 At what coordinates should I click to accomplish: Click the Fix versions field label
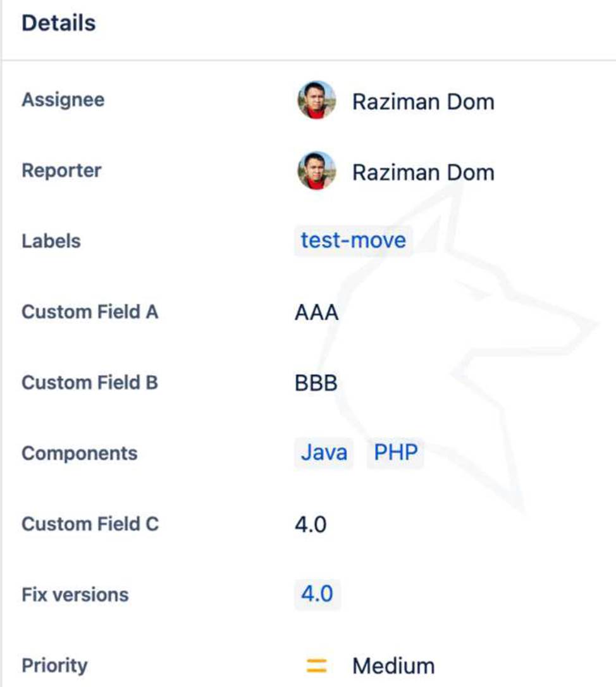click(75, 595)
